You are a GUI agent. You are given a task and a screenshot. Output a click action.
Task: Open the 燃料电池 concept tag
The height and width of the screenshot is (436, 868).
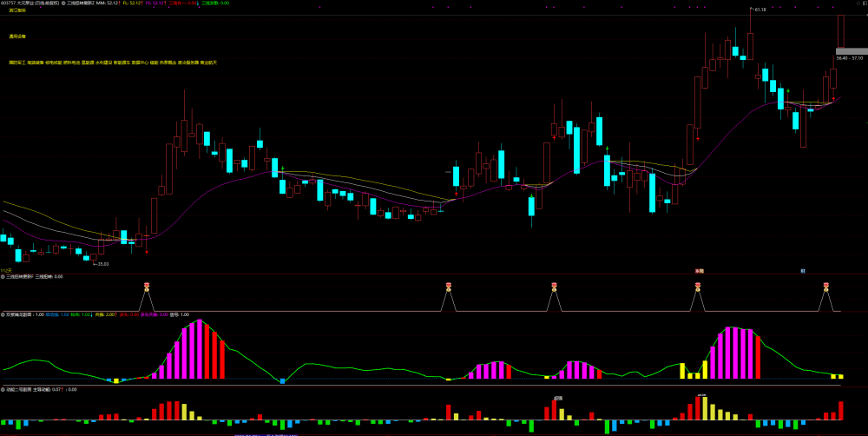coord(71,63)
